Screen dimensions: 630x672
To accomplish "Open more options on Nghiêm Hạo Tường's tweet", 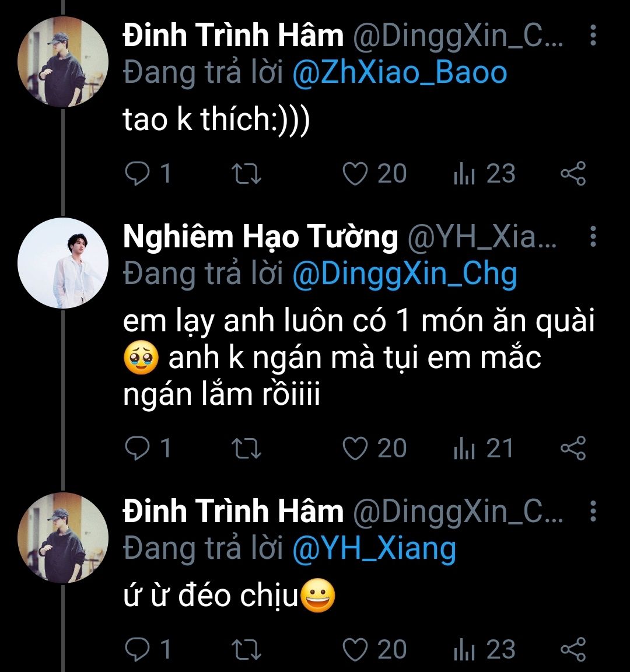I will tap(593, 237).
